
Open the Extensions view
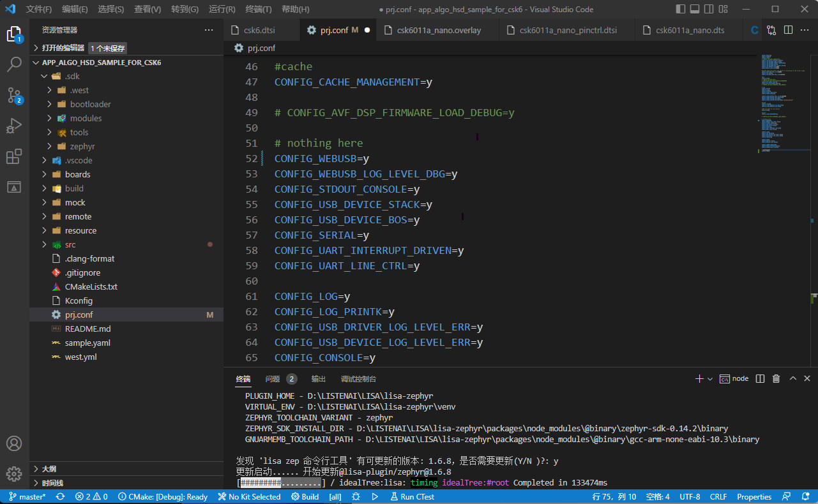point(14,156)
